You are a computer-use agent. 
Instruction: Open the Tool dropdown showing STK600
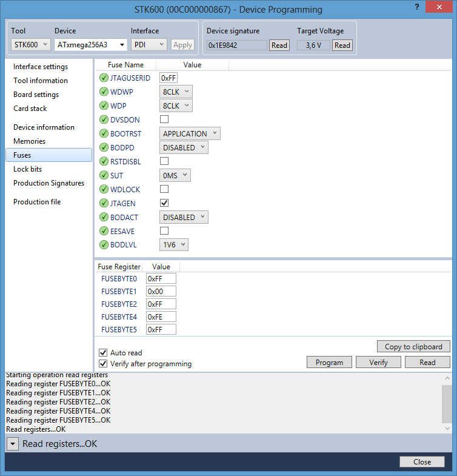point(31,45)
